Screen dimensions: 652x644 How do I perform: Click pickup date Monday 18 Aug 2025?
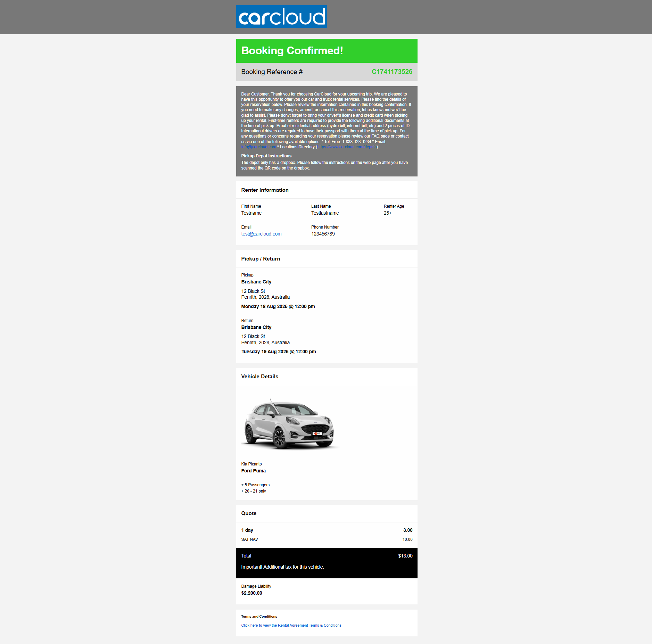tap(278, 306)
